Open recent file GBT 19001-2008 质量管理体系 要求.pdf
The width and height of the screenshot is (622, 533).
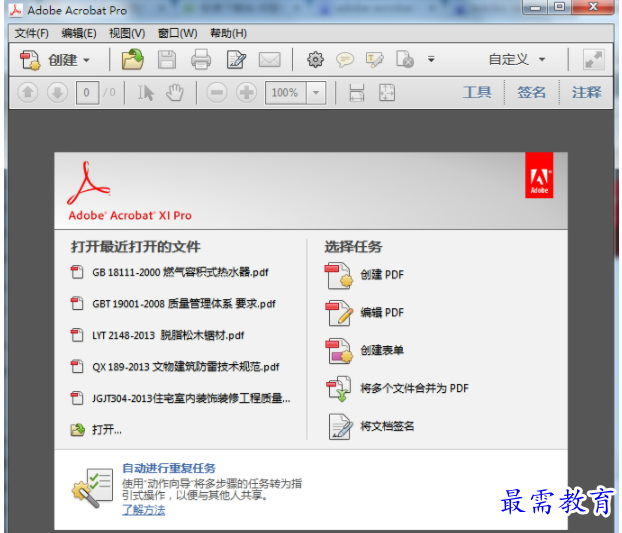pyautogui.click(x=184, y=304)
